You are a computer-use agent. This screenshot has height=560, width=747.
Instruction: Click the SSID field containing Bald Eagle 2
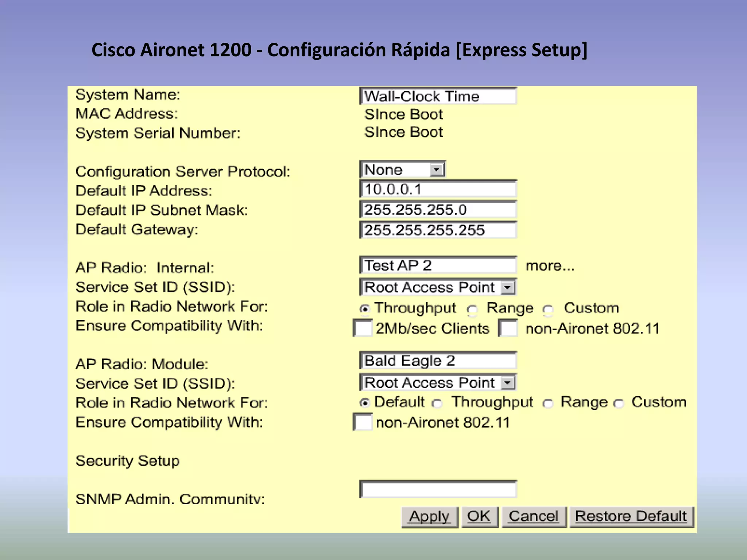click(438, 361)
